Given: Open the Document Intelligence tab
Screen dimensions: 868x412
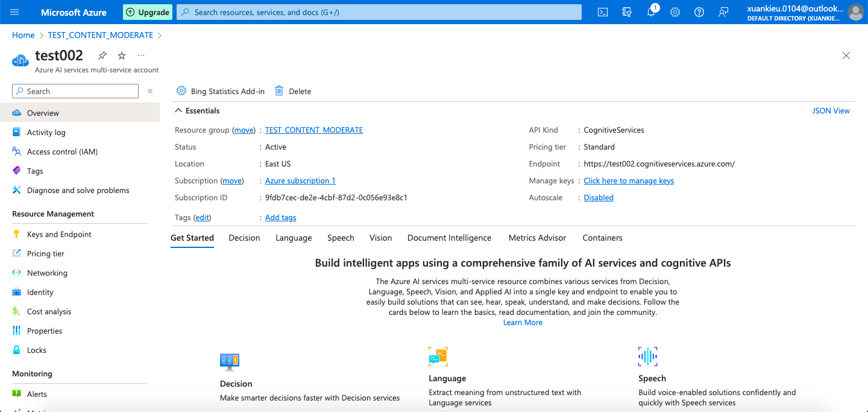Looking at the screenshot, I should tap(449, 238).
